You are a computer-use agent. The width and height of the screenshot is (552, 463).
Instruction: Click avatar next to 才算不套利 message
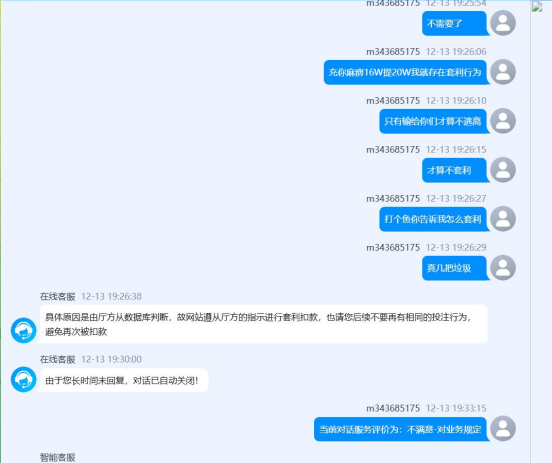503,170
